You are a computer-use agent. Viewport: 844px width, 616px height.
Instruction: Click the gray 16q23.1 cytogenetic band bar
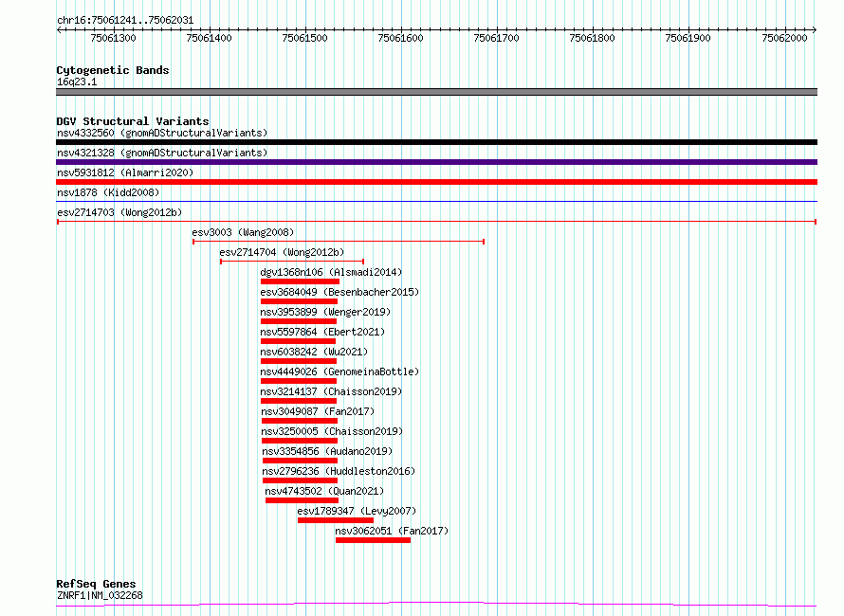pyautogui.click(x=436, y=92)
